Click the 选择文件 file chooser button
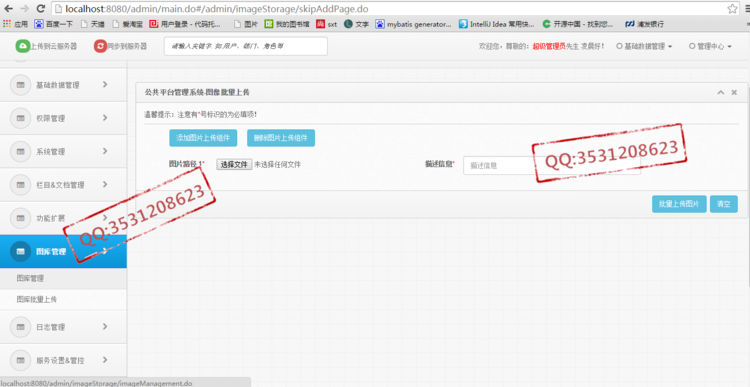This screenshot has width=750, height=387. click(234, 165)
